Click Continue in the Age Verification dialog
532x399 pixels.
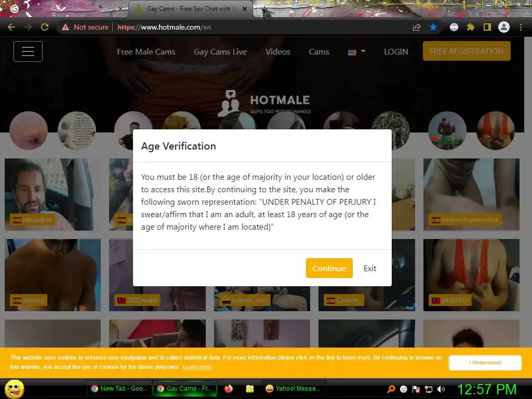coord(329,268)
